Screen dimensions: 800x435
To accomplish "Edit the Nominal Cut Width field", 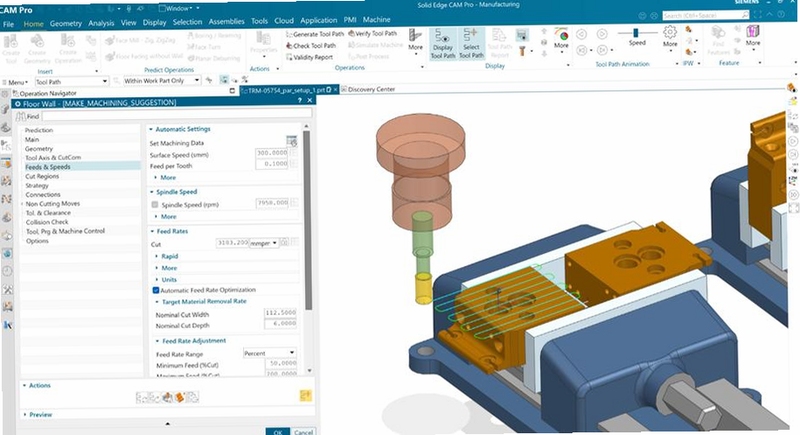I will point(280,312).
